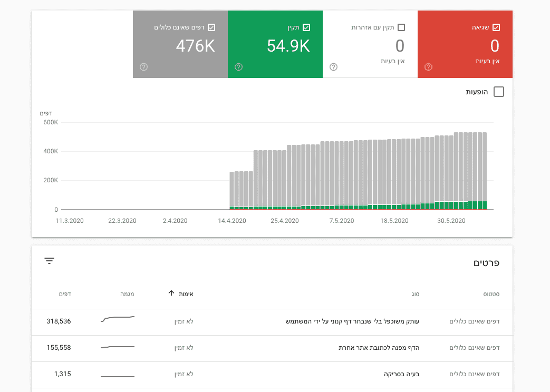Screen dimensions: 550x392
Task: Uncheck the שגיאה error checkbox
Action: pyautogui.click(x=496, y=27)
